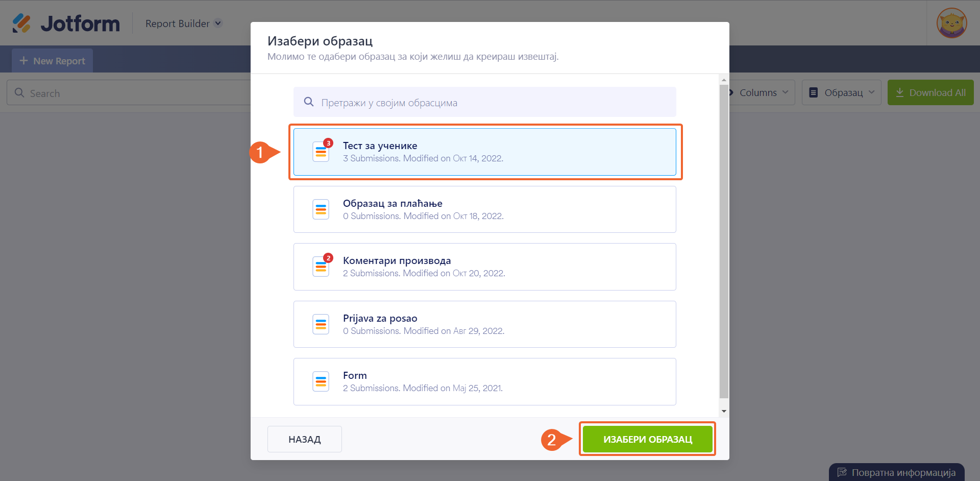
Task: Click the New Report tab
Action: (x=53, y=61)
